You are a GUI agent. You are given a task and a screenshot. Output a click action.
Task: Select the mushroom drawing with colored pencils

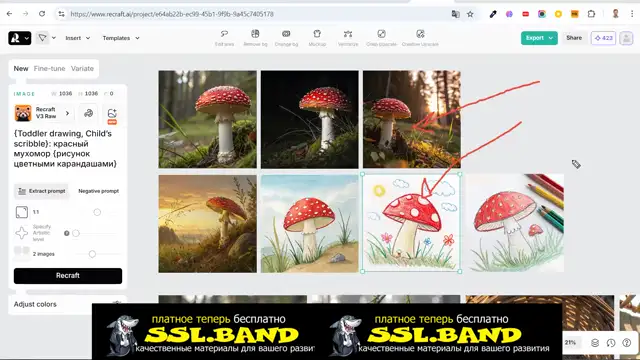(515, 223)
